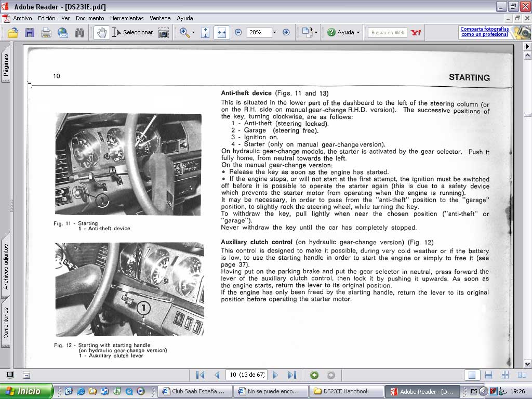Switch to continuous page layout
The width and height of the screenshot is (532, 399).
pos(488,375)
